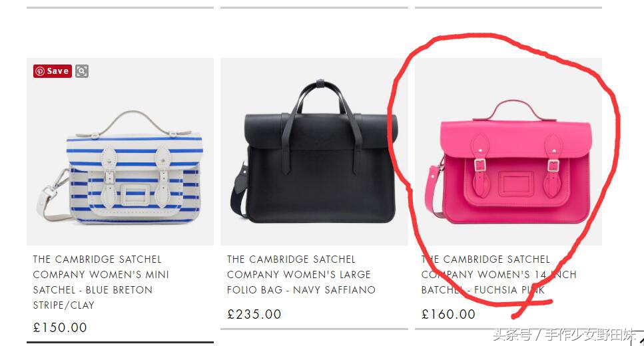644x346 pixels.
Task: Open the 14 Inch Batchel Fuchsia Pink title
Action: 499,275
